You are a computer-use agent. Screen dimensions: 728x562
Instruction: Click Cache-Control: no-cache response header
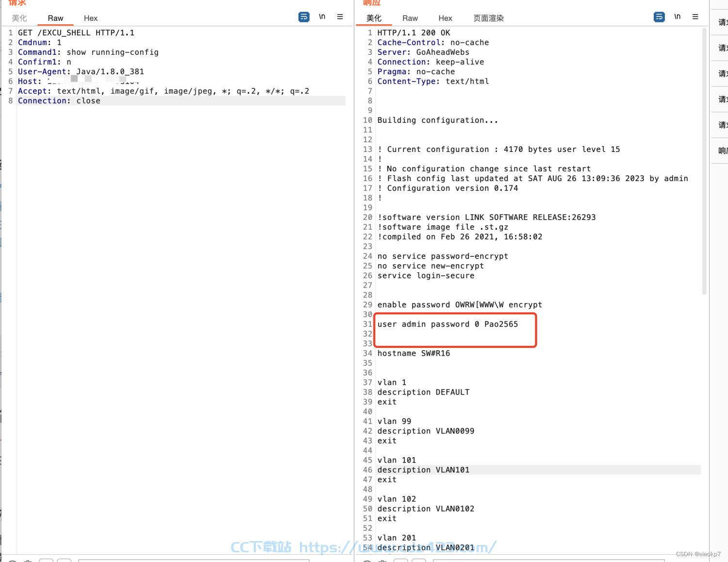point(433,43)
